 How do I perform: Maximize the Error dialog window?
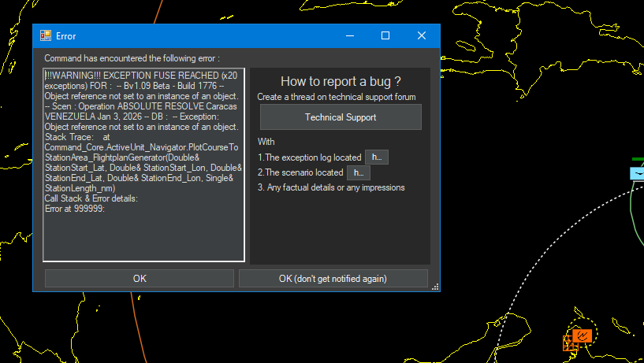coord(385,35)
